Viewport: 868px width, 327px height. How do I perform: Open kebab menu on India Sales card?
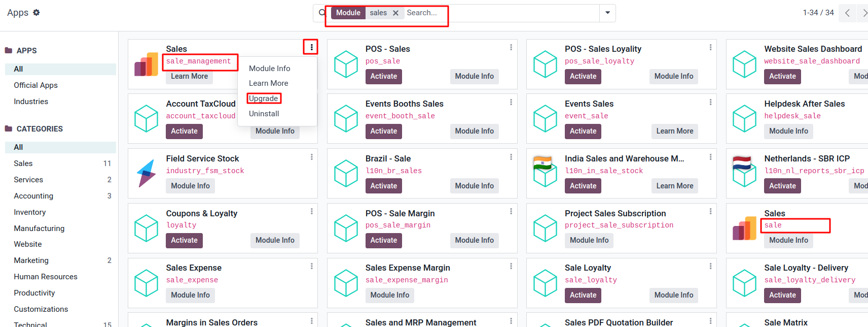click(x=710, y=157)
